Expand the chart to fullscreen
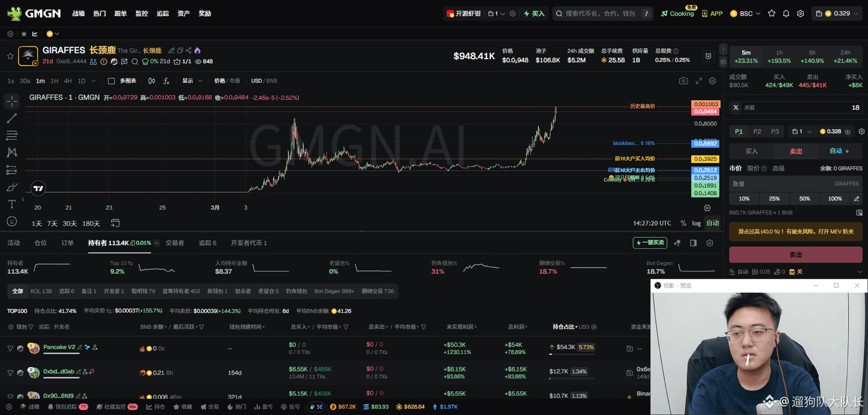Viewport: 868px width, 415px height. pos(698,81)
